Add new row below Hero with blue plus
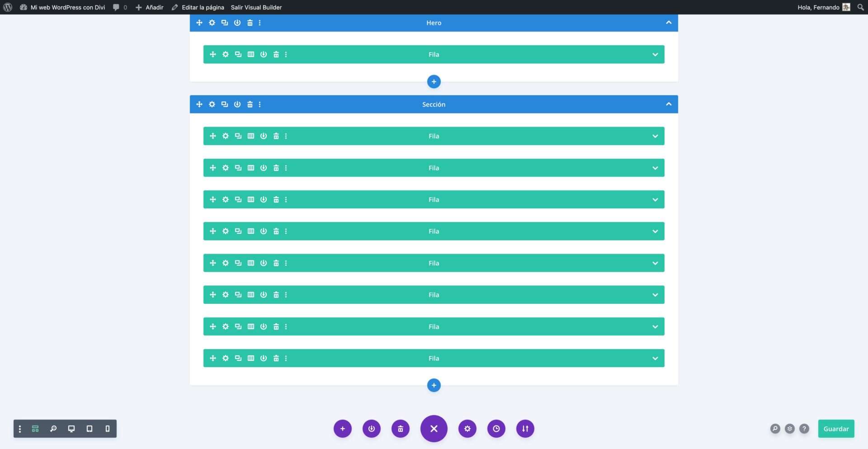Viewport: 868px width, 449px height. (x=434, y=82)
